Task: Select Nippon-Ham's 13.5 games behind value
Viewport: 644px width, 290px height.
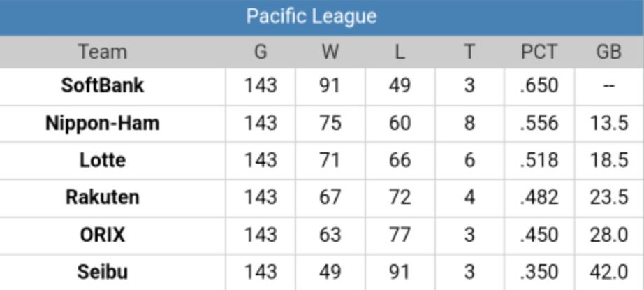Action: coord(608,123)
